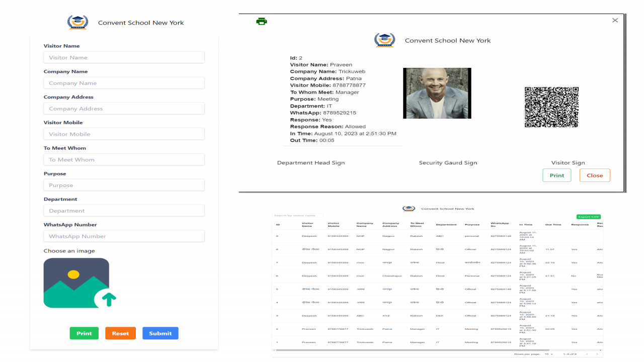The width and height of the screenshot is (644, 362).
Task: Click the Visitor Name input field
Action: coord(124,57)
